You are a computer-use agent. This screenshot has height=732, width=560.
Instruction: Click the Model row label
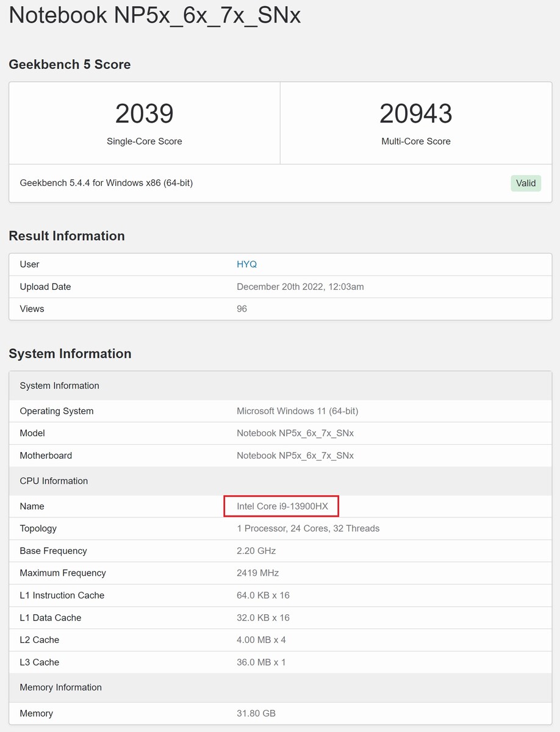32,433
